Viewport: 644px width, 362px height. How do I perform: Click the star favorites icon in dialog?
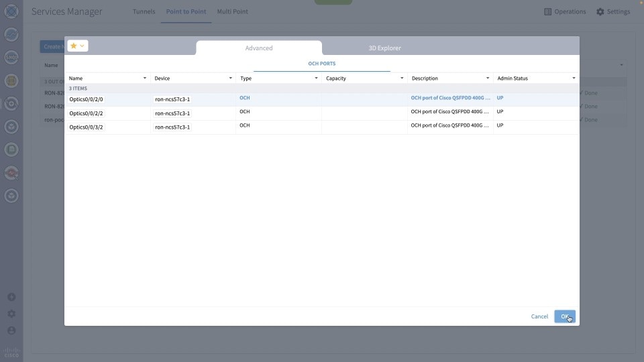tap(74, 46)
